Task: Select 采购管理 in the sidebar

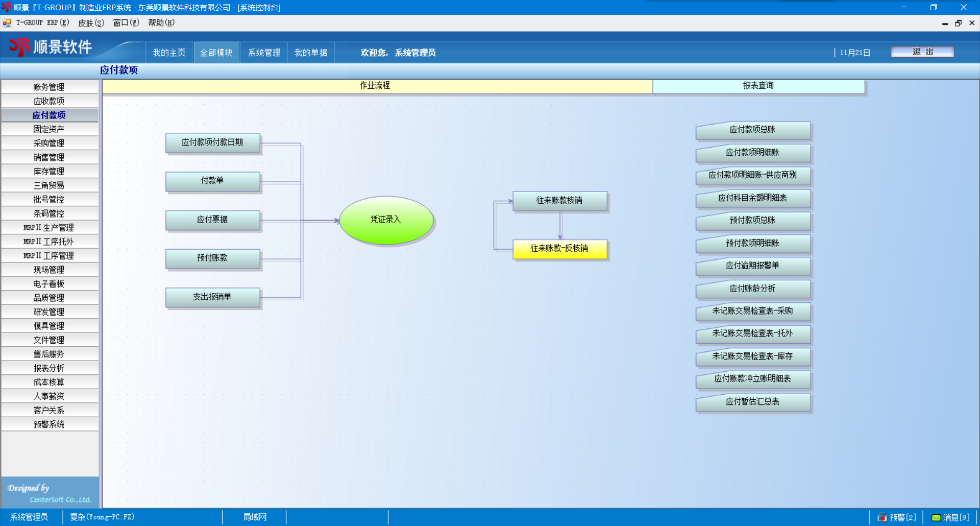Action: tap(49, 144)
